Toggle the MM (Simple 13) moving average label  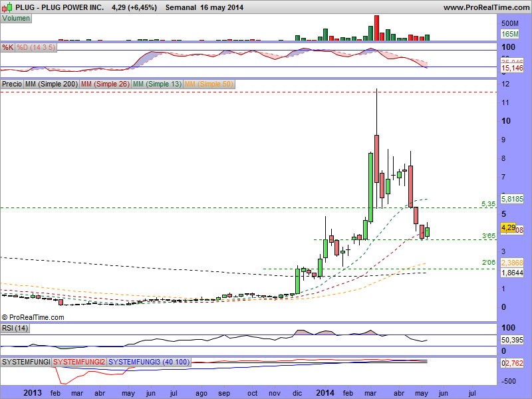[x=156, y=84]
